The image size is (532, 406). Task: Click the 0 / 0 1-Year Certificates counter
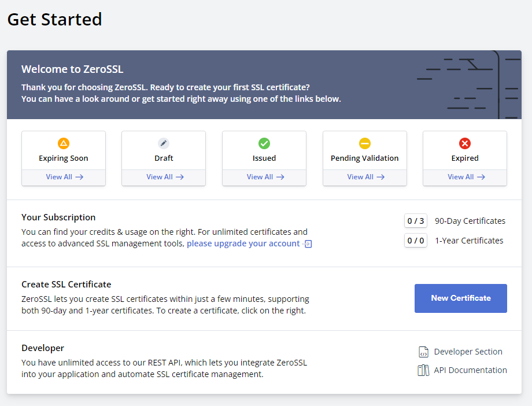416,241
